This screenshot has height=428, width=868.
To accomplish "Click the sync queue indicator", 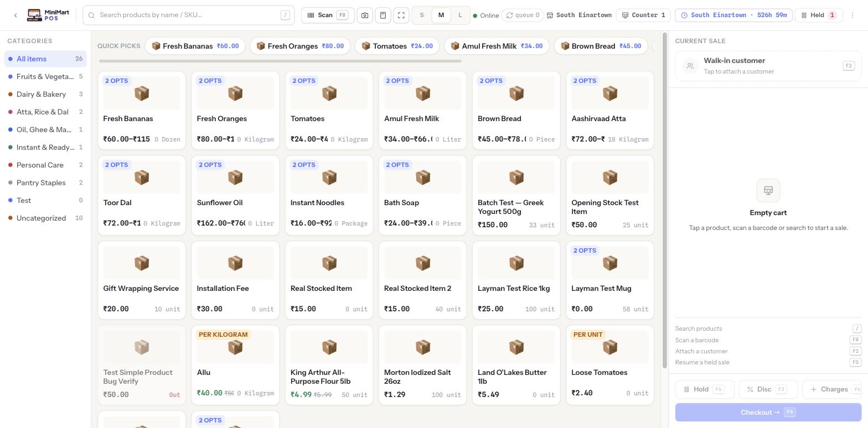I will pyautogui.click(x=523, y=15).
